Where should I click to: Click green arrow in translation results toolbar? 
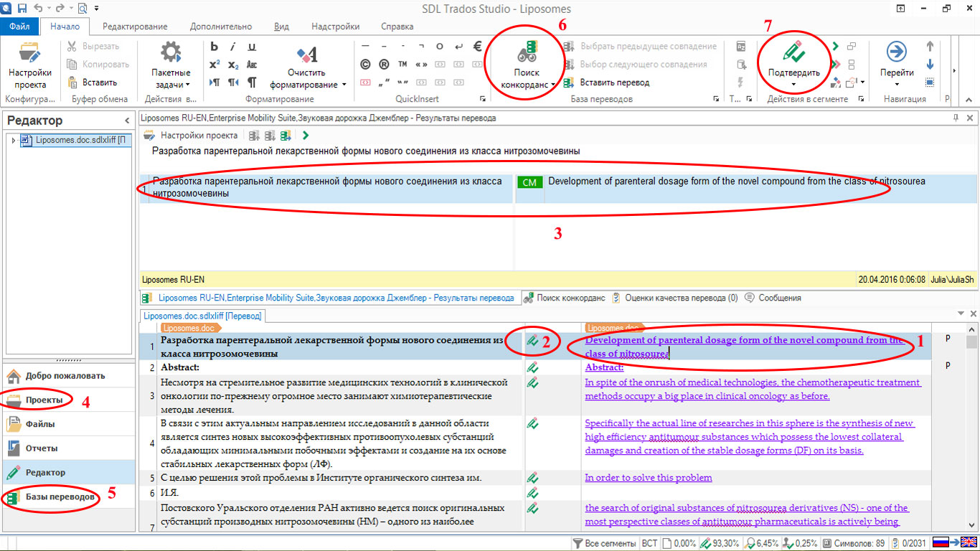[306, 135]
